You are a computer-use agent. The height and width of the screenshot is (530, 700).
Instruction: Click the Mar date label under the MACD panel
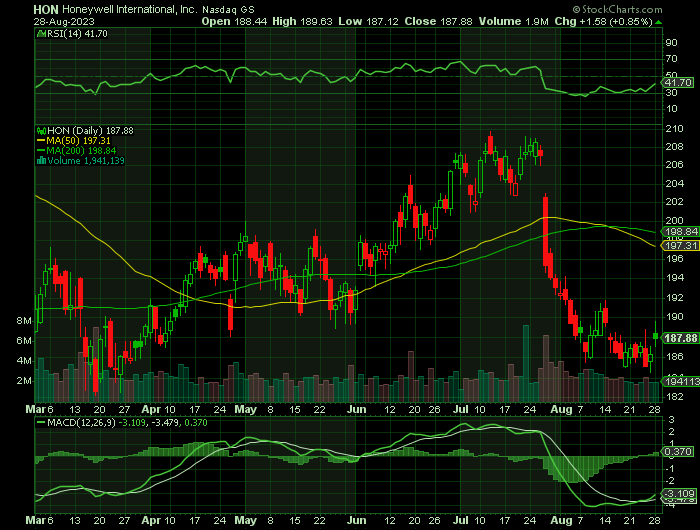coord(36,521)
